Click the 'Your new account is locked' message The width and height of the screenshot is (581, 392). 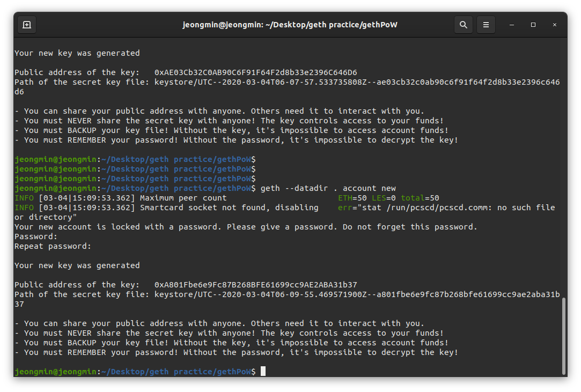coord(246,227)
